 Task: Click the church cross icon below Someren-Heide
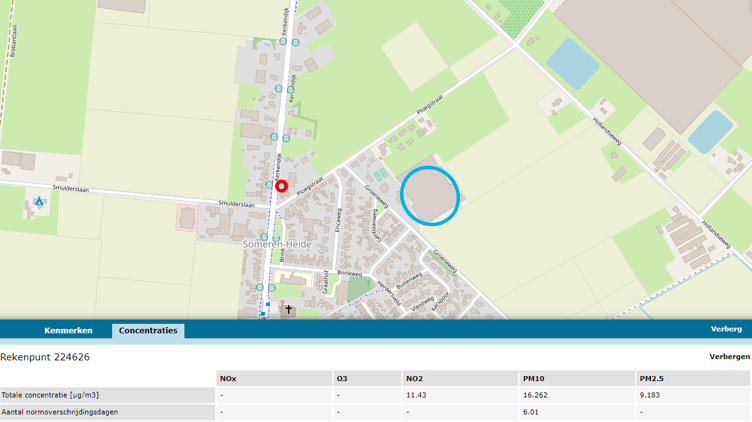tap(288, 309)
